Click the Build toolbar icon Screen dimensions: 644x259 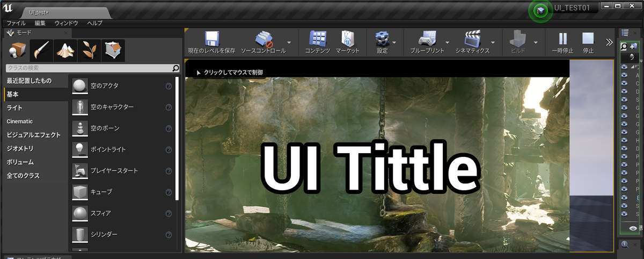click(x=517, y=39)
